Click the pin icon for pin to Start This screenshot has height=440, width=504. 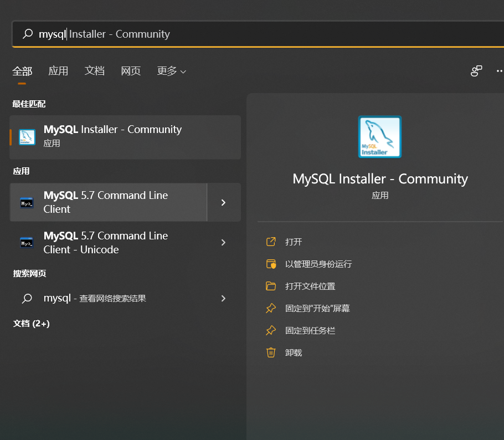(271, 308)
